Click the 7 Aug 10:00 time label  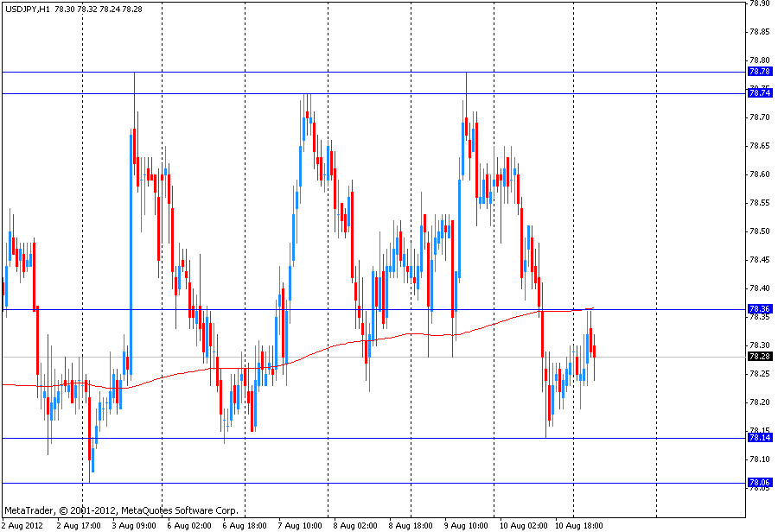[299, 525]
